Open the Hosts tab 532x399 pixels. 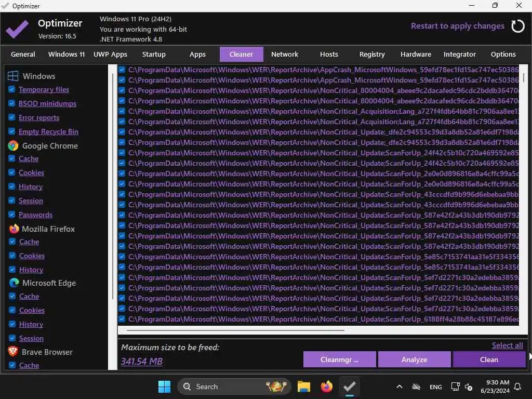click(x=329, y=54)
